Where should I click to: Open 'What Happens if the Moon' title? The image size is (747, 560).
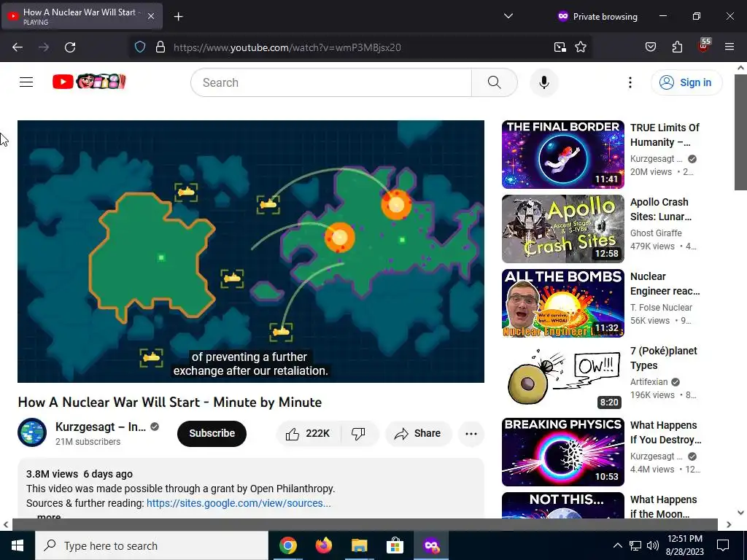[x=663, y=507]
